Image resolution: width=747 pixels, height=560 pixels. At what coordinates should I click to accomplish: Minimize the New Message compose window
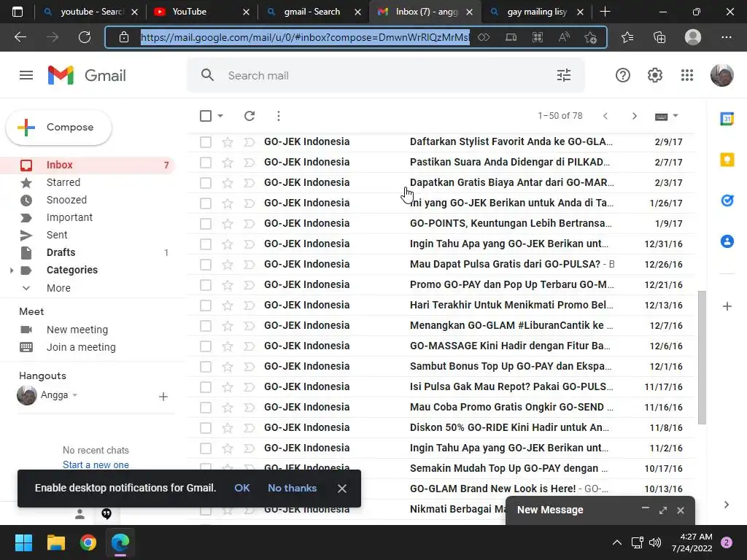(645, 509)
